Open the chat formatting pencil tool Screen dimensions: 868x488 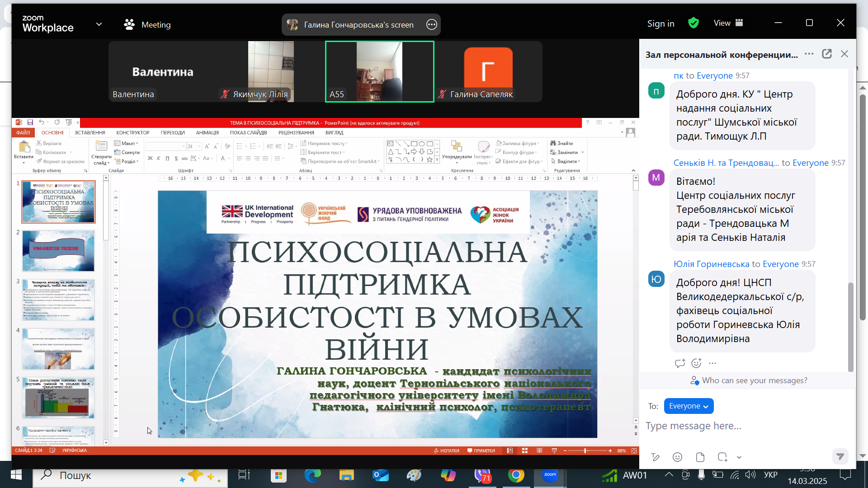[655, 457]
